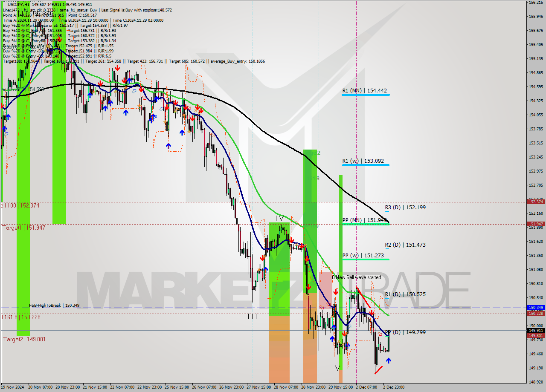
Task: Click the blue line beneath the R1 (w) label
Action: [x=366, y=164]
